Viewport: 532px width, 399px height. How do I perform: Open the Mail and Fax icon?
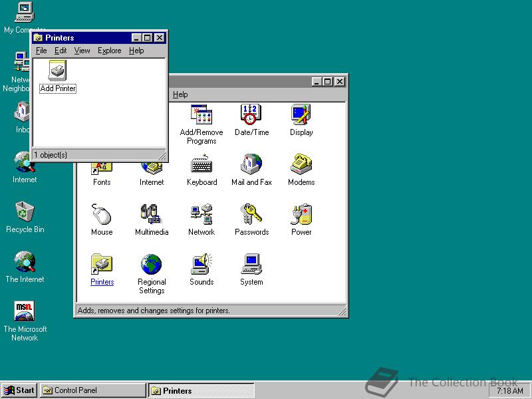pyautogui.click(x=251, y=164)
